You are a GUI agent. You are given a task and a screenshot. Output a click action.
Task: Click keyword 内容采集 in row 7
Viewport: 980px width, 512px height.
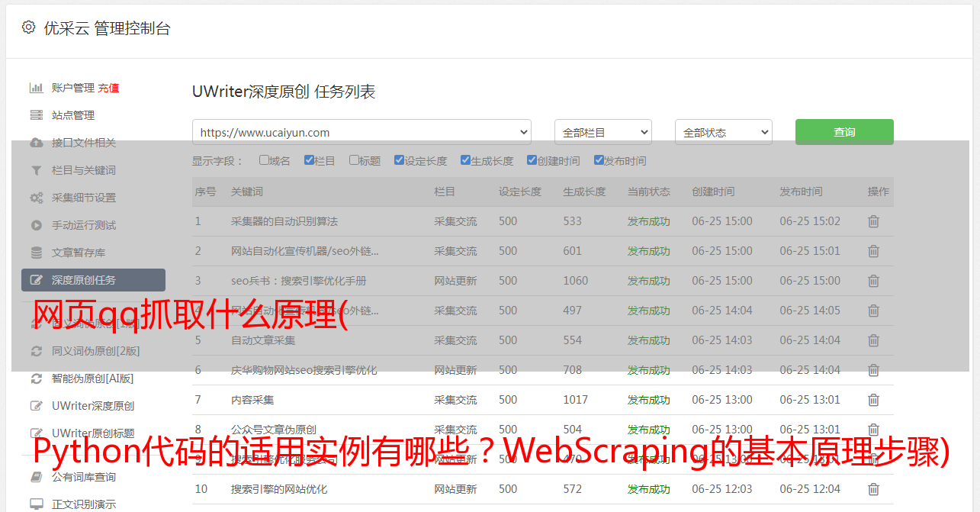tap(252, 400)
